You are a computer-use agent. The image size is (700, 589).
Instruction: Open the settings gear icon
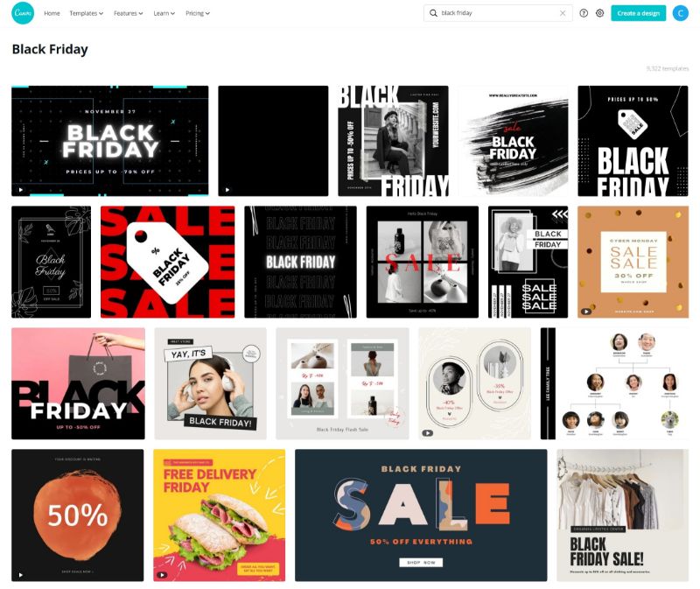tap(599, 13)
